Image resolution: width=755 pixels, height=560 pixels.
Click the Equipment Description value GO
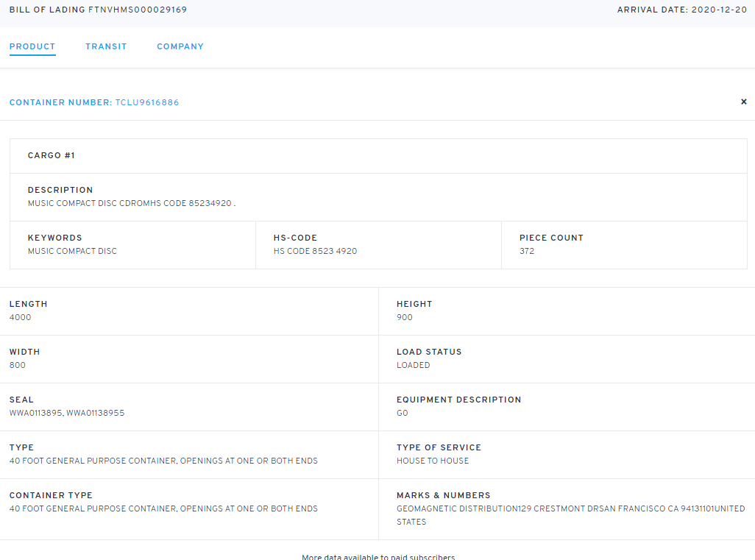click(x=403, y=413)
